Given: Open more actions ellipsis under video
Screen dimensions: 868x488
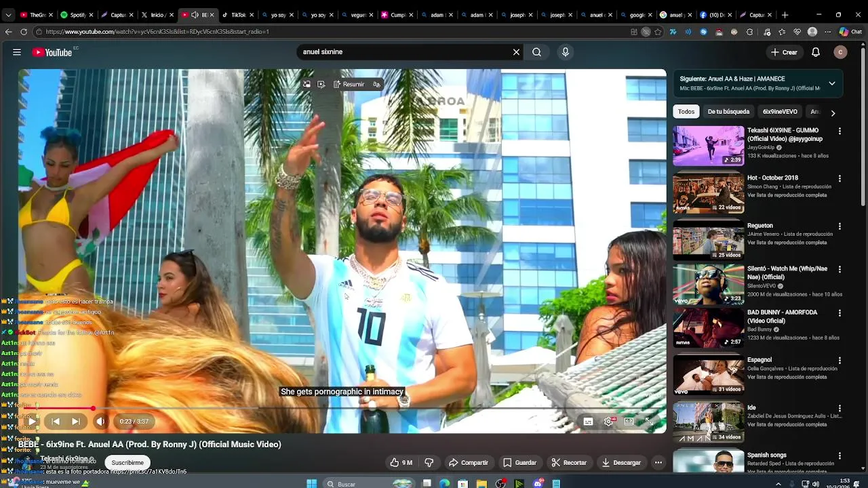Looking at the screenshot, I should [x=658, y=463].
